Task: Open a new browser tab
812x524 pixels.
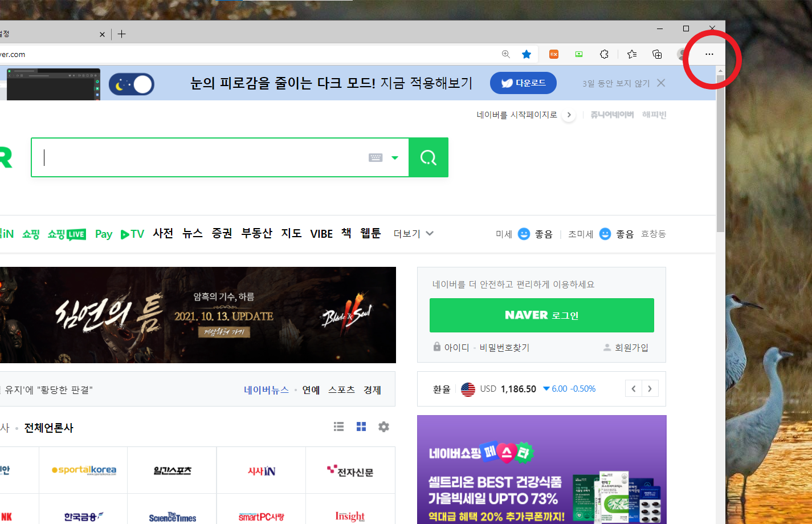Action: [x=121, y=34]
